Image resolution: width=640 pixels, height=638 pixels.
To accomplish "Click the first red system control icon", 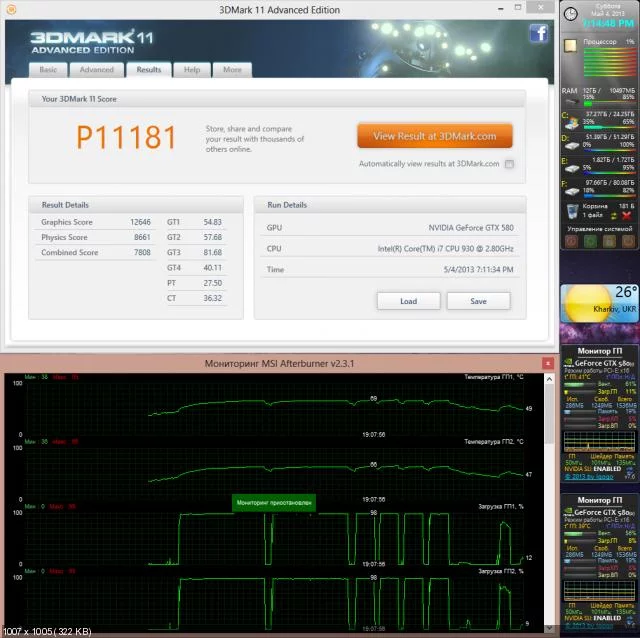I will (571, 241).
